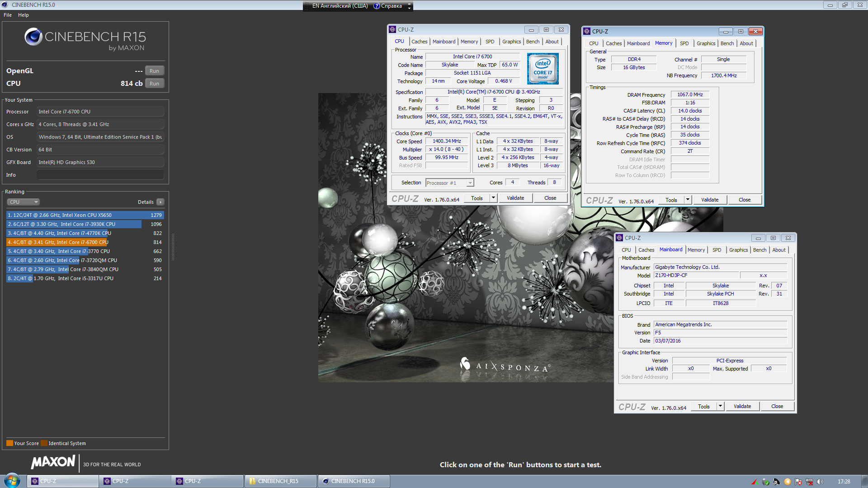Switch to Bench tab in first CPU-Z window
This screenshot has width=868, height=488.
click(x=533, y=42)
